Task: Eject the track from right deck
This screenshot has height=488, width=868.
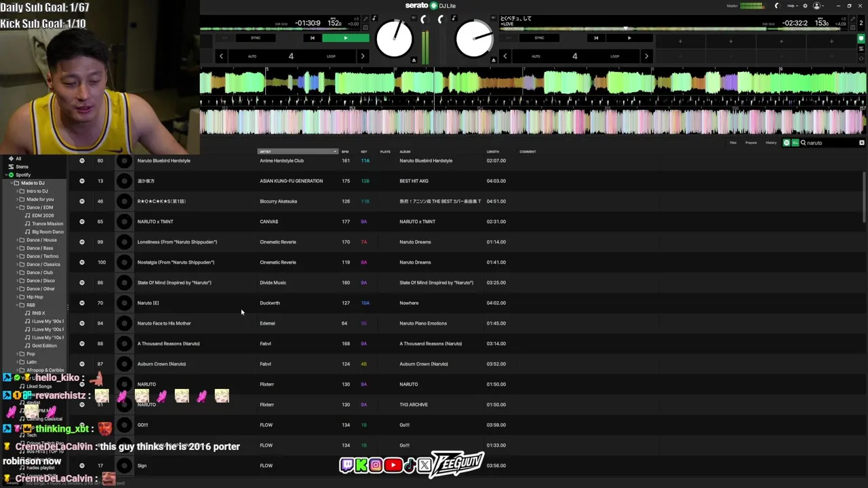Action: point(494,60)
